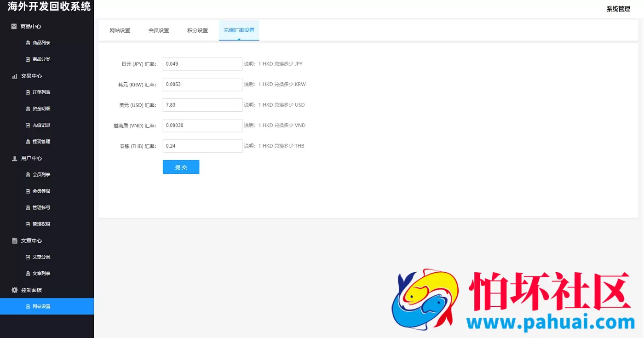Screen dimensions: 644x338
Task: Click the text '1 HKD 兑换多少 KRW'
Action: [282, 85]
